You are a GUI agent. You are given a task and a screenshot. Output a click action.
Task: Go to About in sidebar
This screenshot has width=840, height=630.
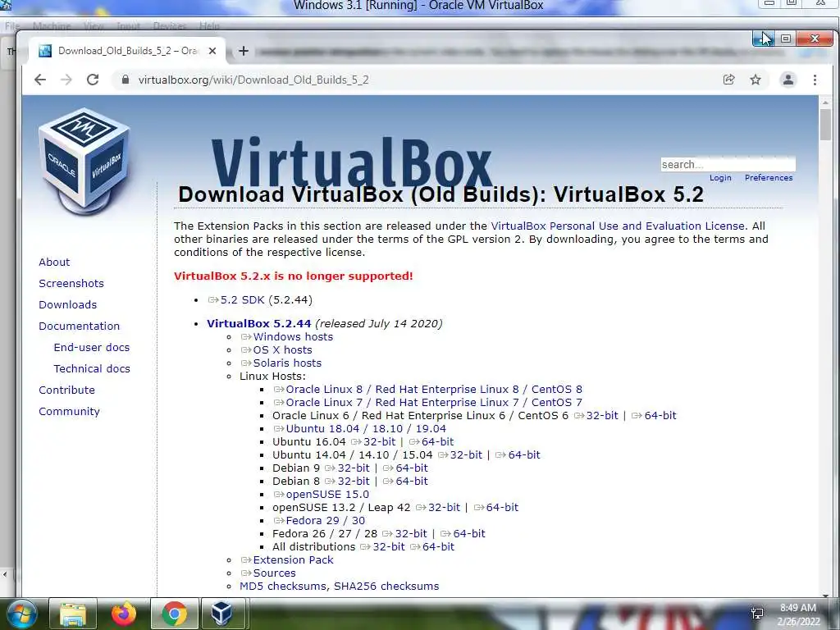[x=54, y=262]
